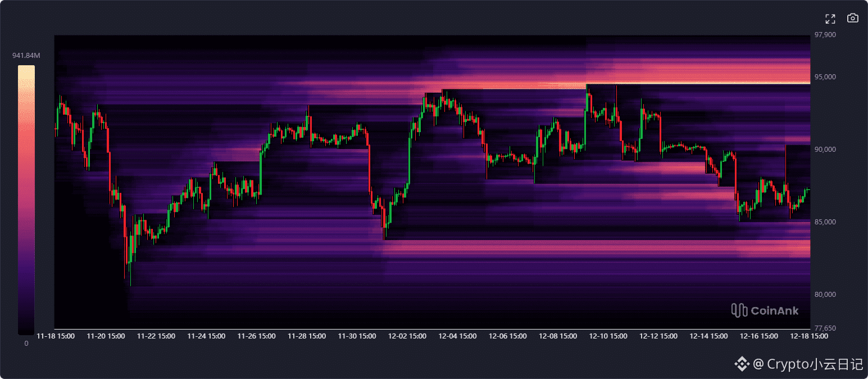868x379 pixels.
Task: Click top of heatmap color scale
Action: [x=26, y=67]
